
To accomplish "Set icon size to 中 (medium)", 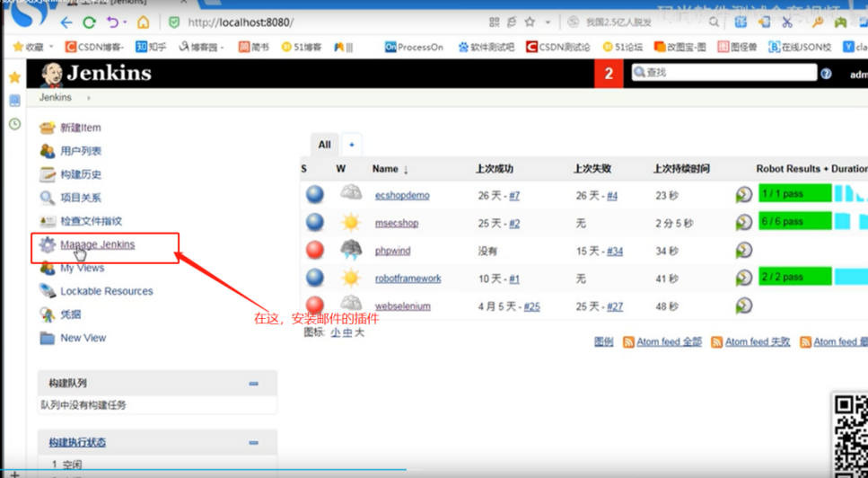I will click(x=347, y=332).
